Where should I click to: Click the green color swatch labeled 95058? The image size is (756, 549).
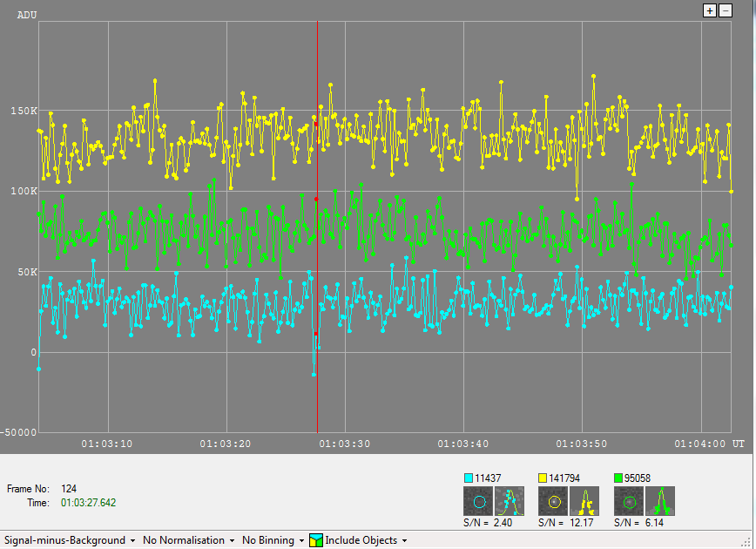click(618, 478)
